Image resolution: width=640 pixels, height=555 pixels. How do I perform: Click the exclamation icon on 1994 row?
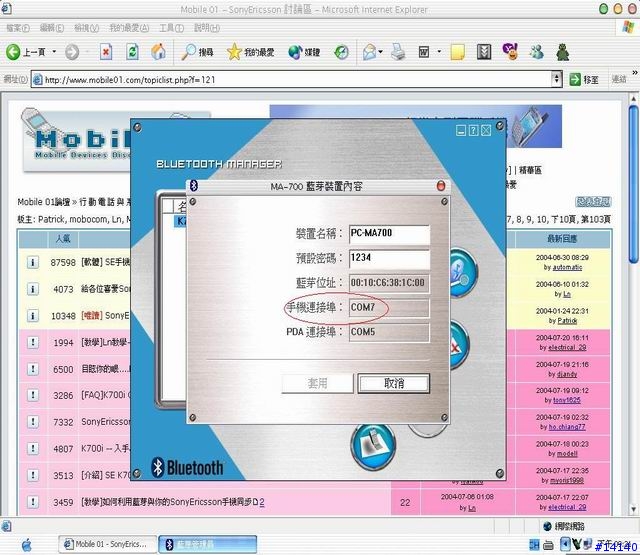coord(32,342)
